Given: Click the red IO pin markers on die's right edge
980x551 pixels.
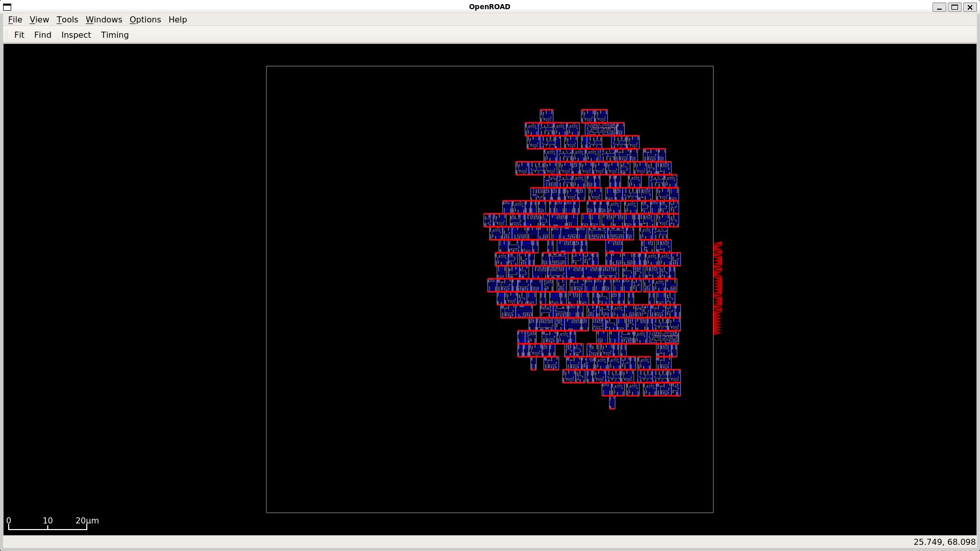Looking at the screenshot, I should click(718, 288).
